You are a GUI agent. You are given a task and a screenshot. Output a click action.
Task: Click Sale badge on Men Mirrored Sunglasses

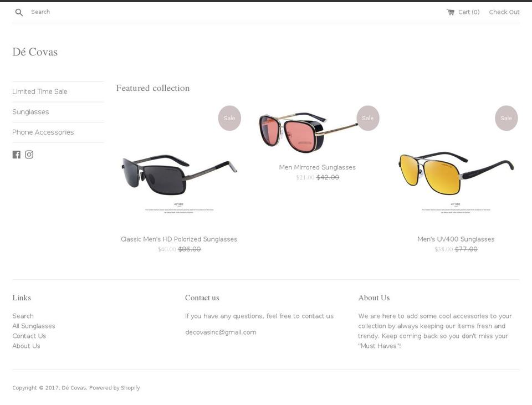coord(368,118)
